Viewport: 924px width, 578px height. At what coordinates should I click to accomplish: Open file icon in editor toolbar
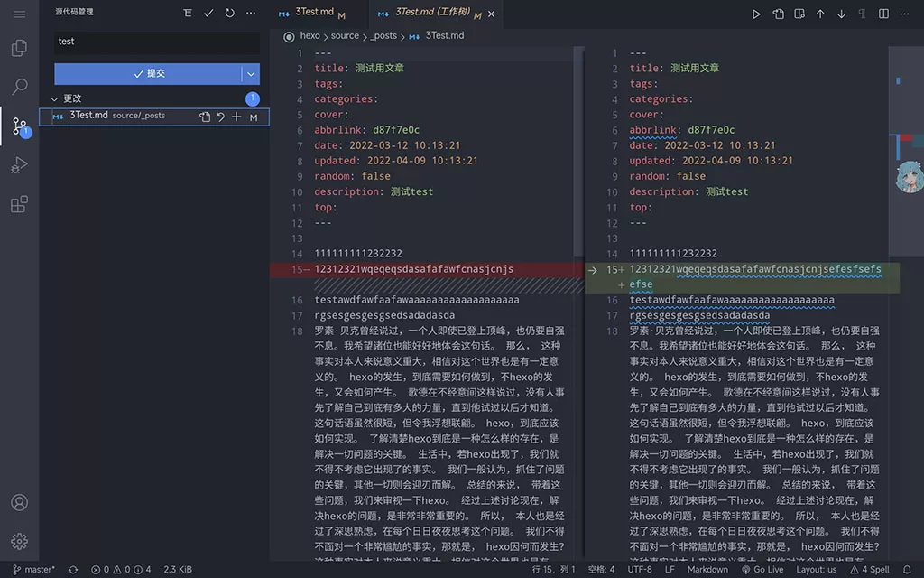point(778,14)
